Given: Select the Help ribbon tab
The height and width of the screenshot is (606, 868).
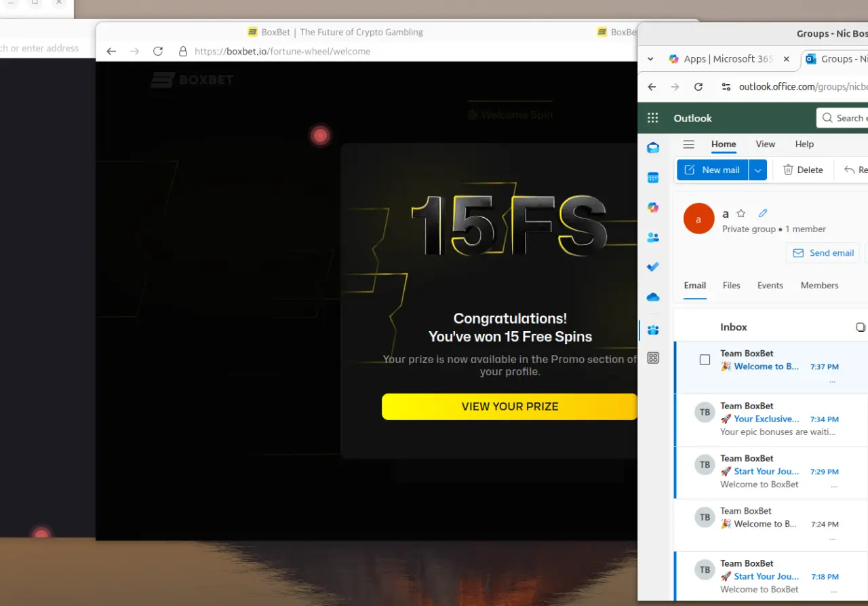Looking at the screenshot, I should 804,144.
